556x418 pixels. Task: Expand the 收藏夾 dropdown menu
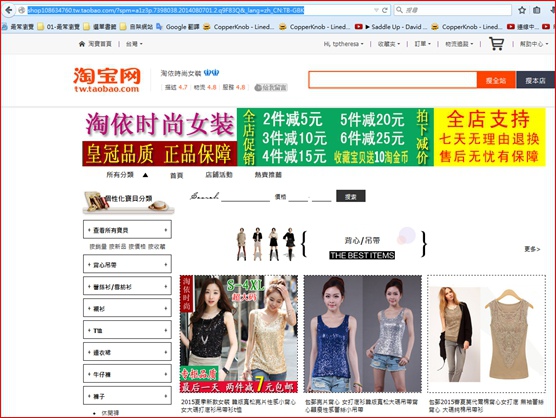click(389, 44)
